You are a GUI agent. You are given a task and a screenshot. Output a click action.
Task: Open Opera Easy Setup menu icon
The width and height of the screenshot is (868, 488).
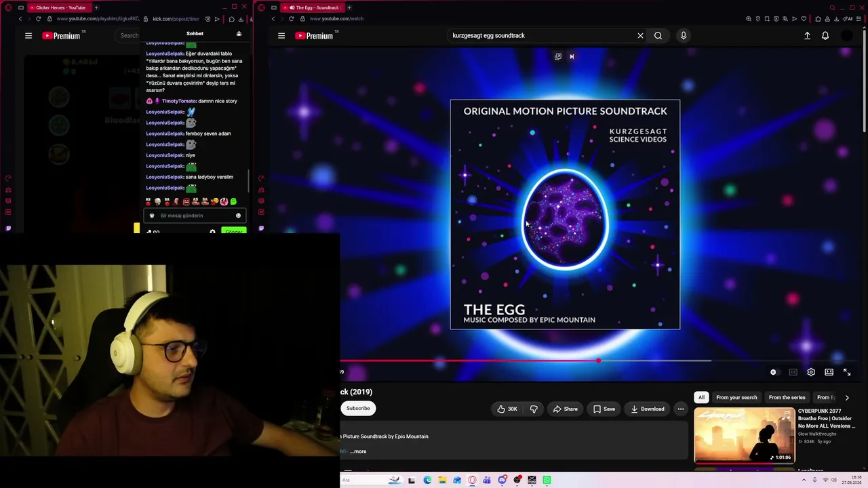click(859, 19)
